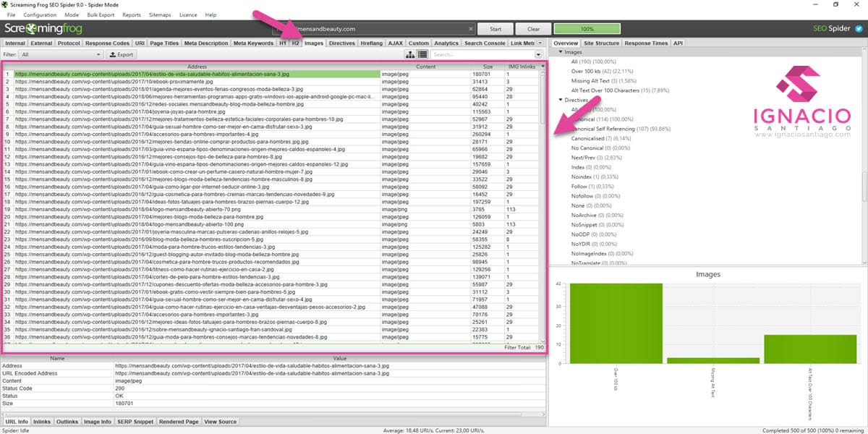
Task: Open the Bulk Export menu
Action: coord(101,14)
